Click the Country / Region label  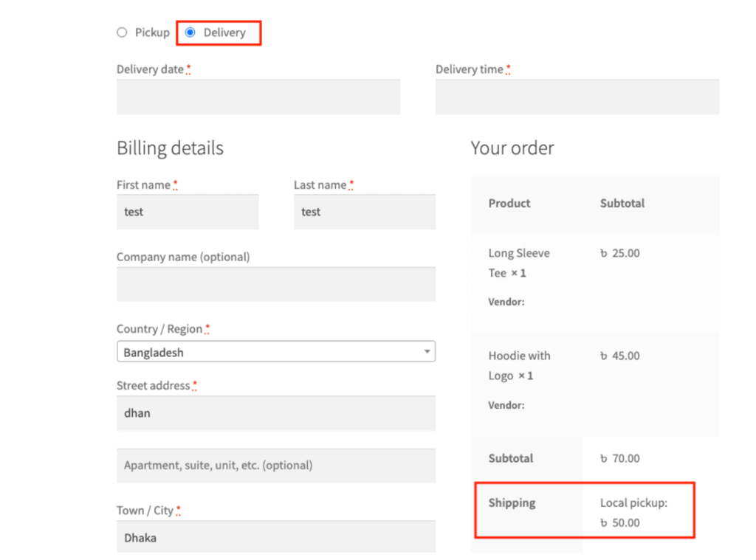(x=159, y=329)
